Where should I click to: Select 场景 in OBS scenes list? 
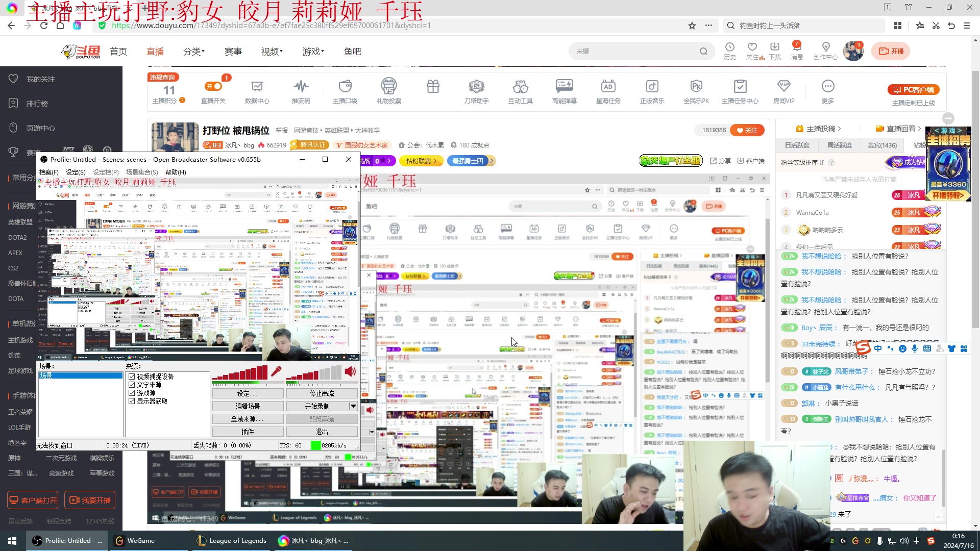click(81, 375)
